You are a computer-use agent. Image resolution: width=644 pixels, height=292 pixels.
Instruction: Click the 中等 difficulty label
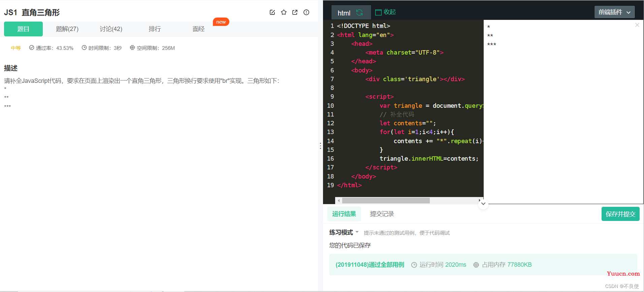16,48
